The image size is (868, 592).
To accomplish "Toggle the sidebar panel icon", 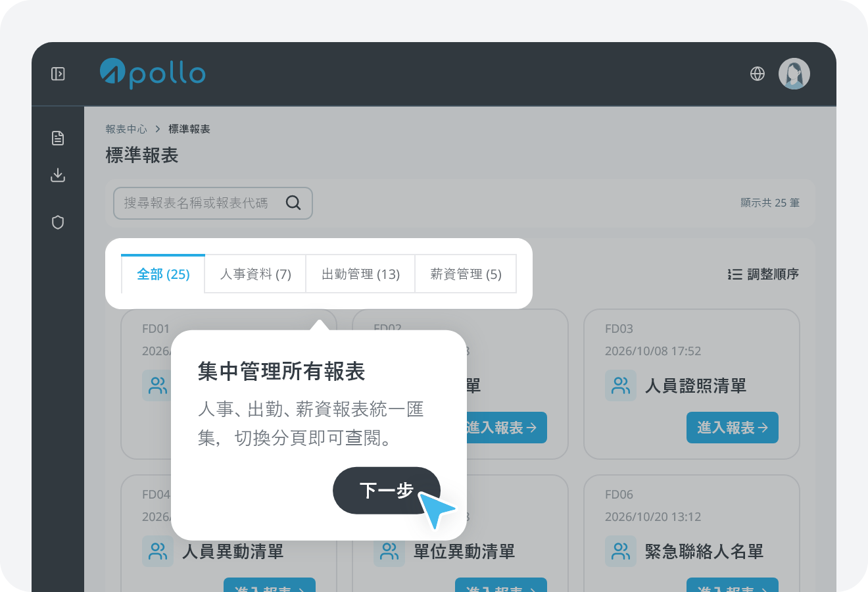I will click(x=58, y=74).
